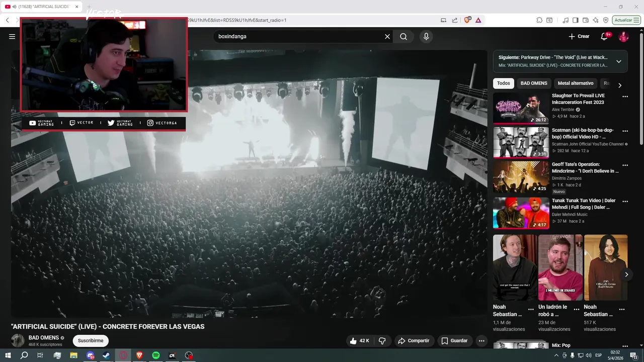This screenshot has height=362, width=644.
Task: Open options menu for Tunak Tunak Tun video
Action: (x=625, y=201)
